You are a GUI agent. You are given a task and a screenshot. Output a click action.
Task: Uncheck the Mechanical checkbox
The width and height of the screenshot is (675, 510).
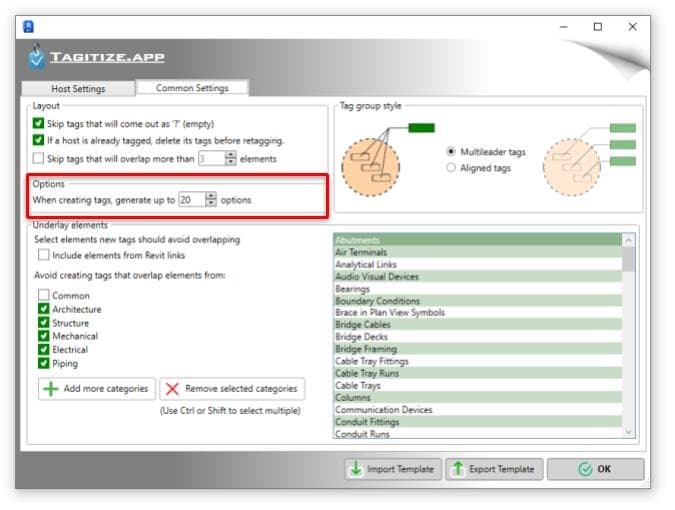[x=43, y=336]
